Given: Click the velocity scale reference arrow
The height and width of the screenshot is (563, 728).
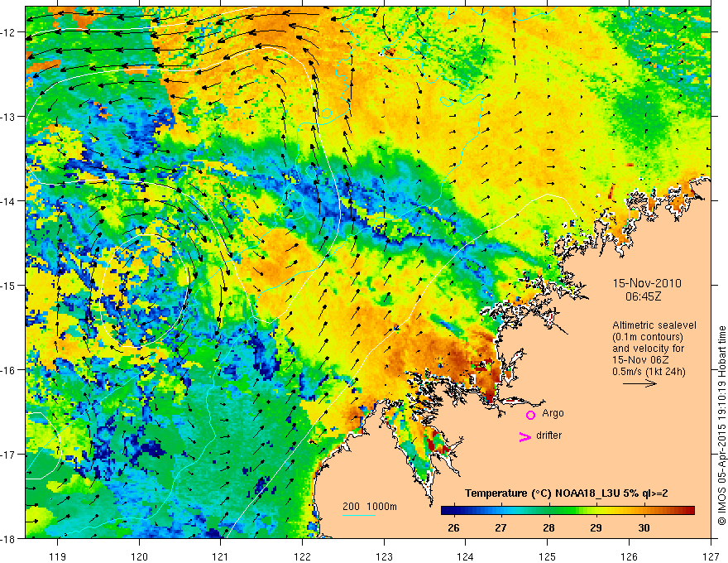Looking at the screenshot, I should pyautogui.click(x=639, y=383).
